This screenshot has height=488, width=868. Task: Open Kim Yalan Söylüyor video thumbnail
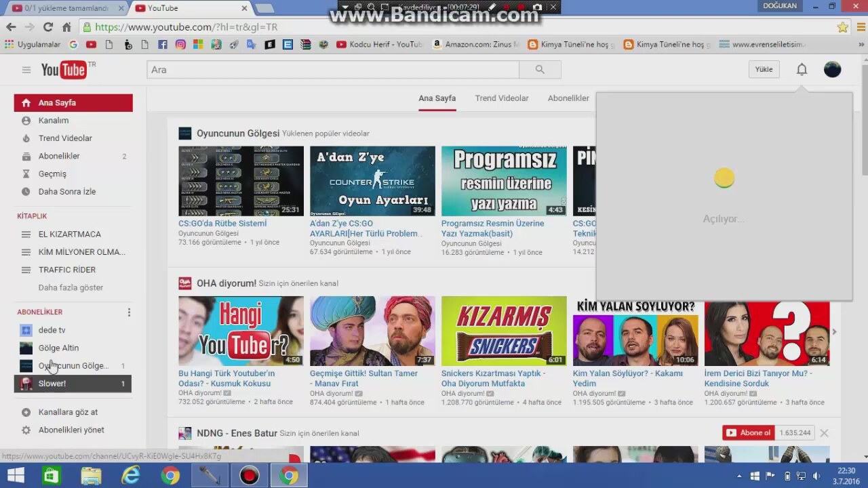coord(635,331)
